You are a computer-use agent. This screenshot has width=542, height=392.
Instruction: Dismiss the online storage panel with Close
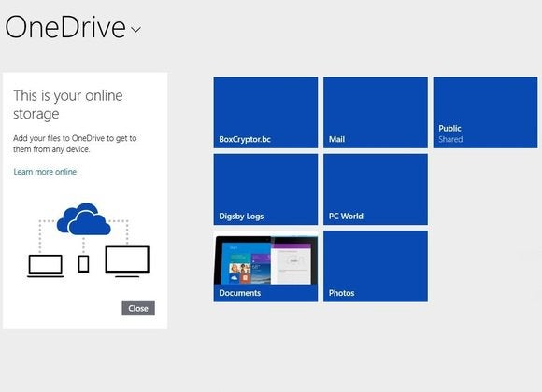pyautogui.click(x=138, y=308)
